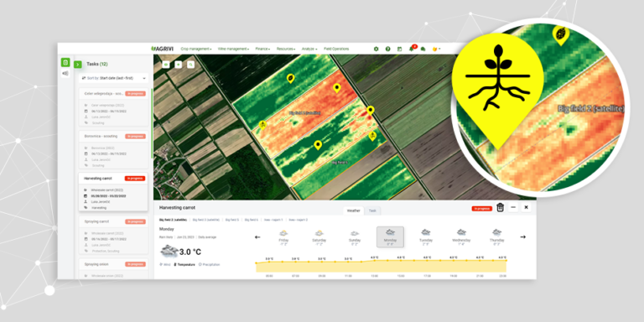Collapse tasks panel with green arrow button
The image size is (644, 322).
(78, 65)
